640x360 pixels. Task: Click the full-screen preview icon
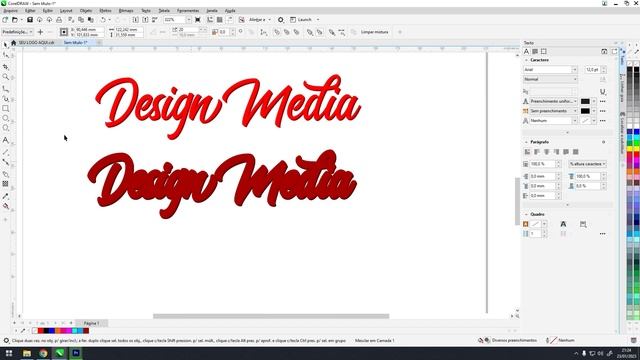coord(198,20)
